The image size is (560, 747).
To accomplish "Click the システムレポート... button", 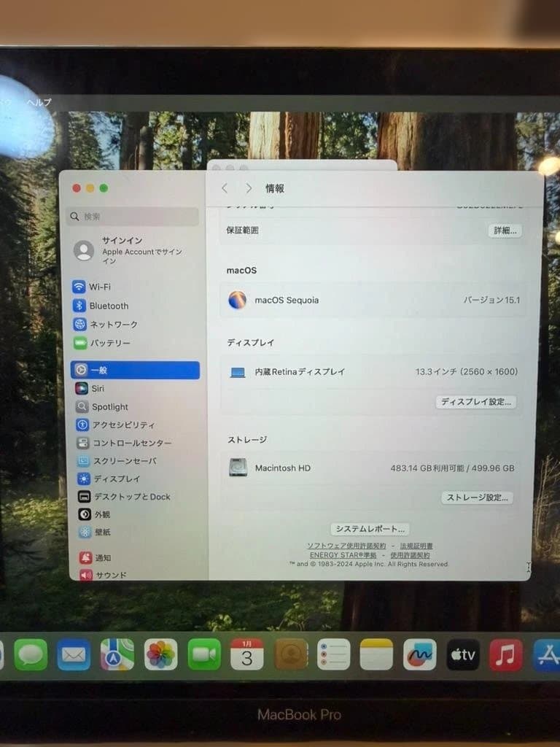I will (x=370, y=529).
